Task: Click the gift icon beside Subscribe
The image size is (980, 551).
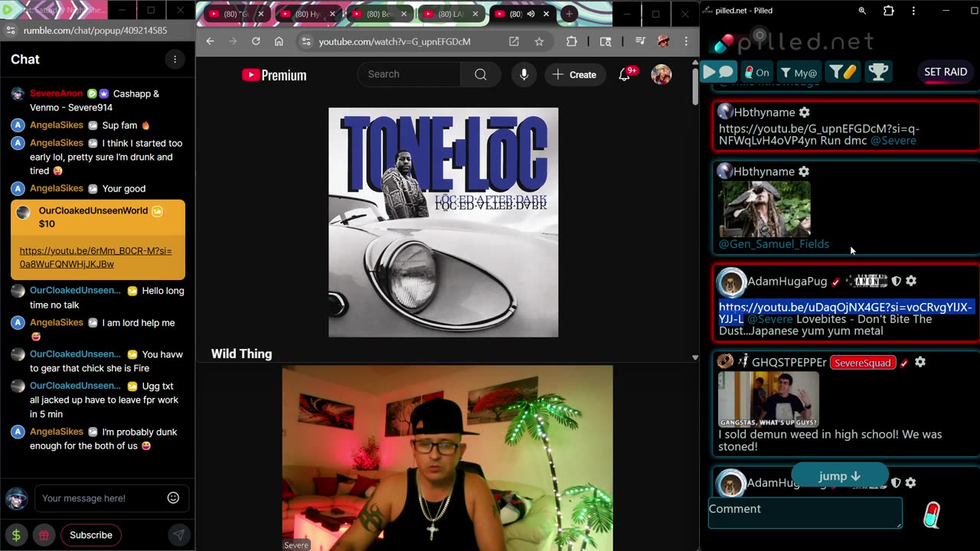Action: point(44,535)
